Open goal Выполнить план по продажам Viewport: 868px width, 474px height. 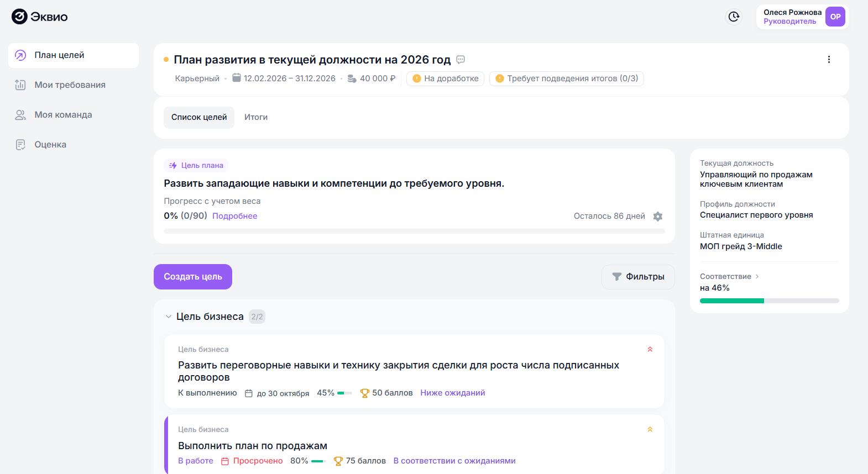pos(414,445)
